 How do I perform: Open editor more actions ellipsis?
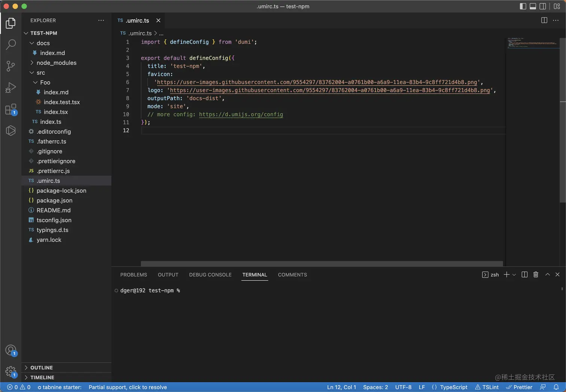[556, 20]
